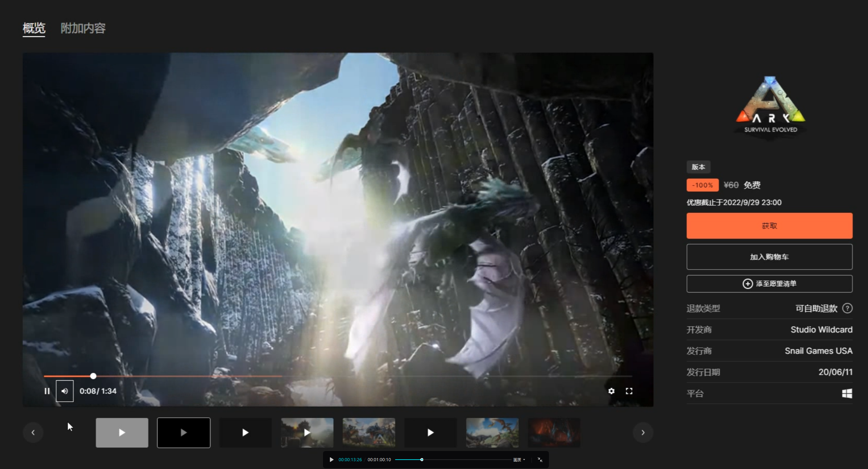The image size is (868, 469).
Task: Enter fullscreen for the trailer video
Action: pyautogui.click(x=629, y=391)
